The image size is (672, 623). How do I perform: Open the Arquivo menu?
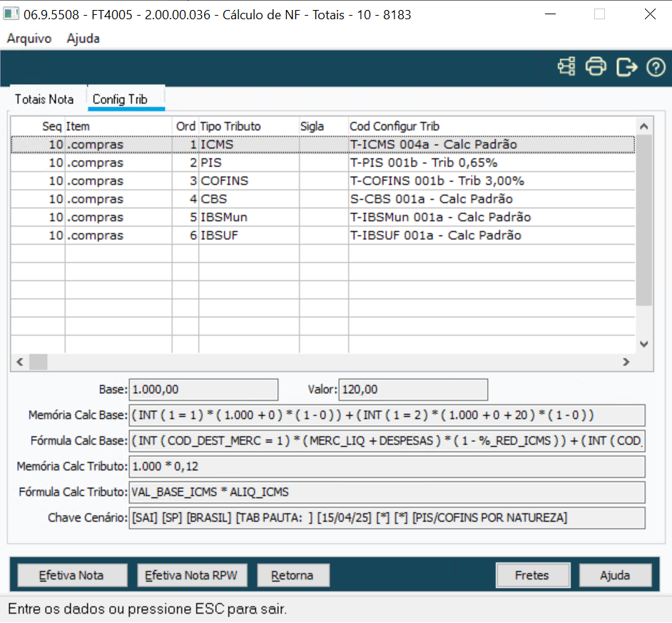[29, 38]
